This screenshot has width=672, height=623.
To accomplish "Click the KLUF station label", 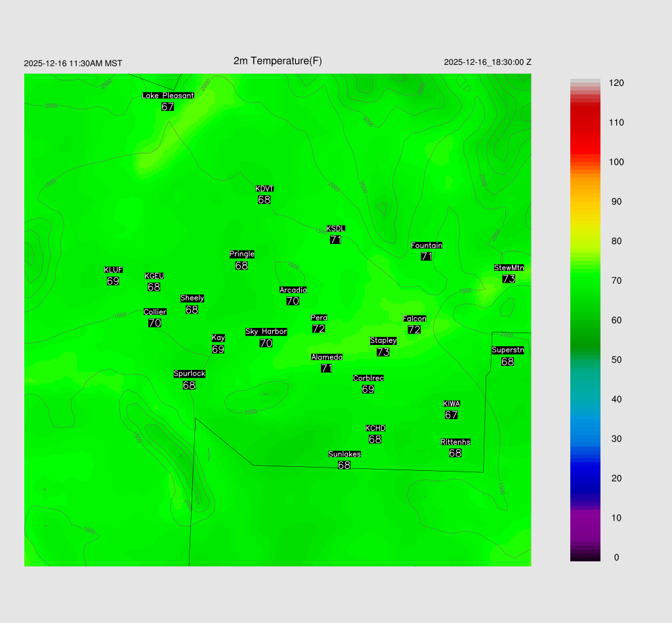I will [x=114, y=270].
